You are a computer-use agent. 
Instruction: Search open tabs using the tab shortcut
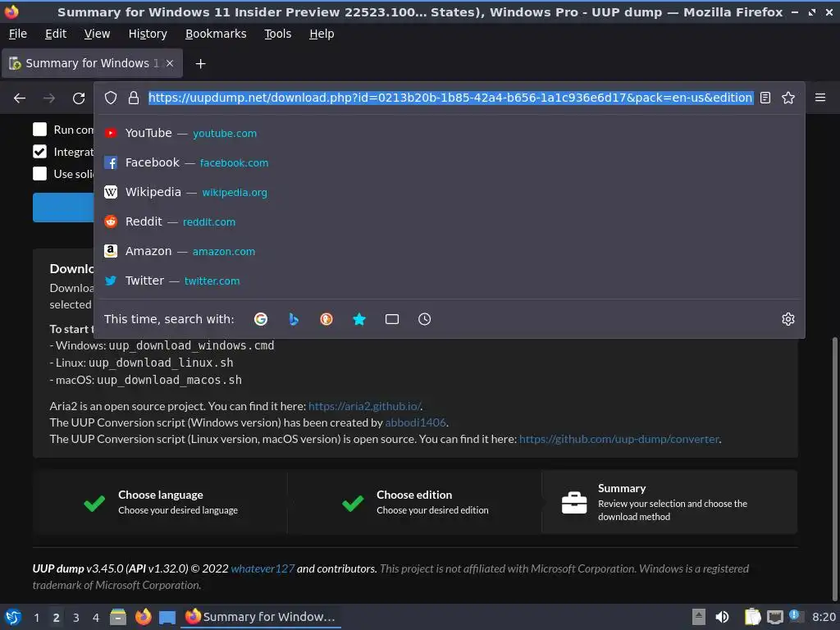click(392, 319)
